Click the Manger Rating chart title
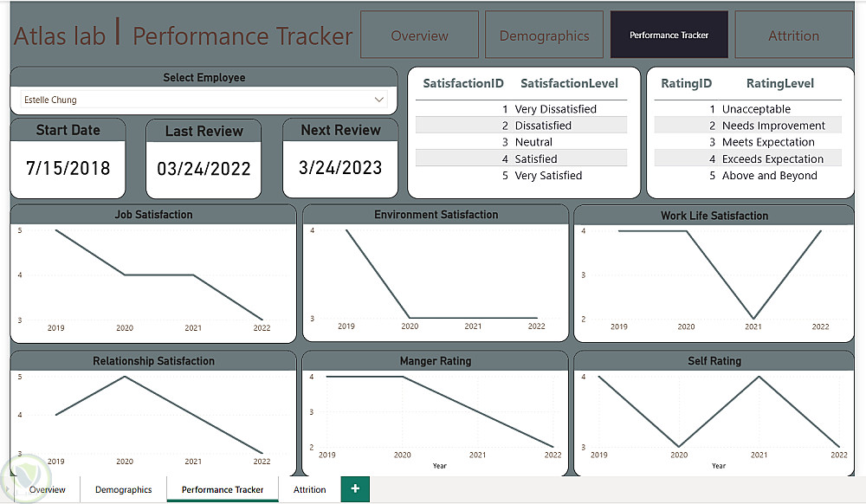866x504 pixels. [436, 361]
